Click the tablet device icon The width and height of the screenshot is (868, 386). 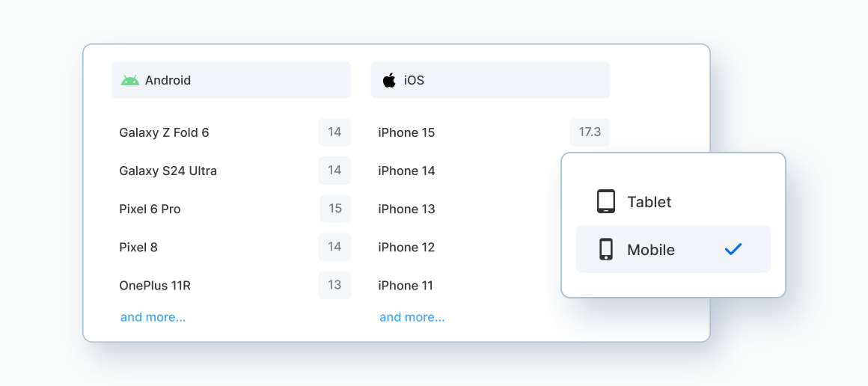click(x=606, y=201)
